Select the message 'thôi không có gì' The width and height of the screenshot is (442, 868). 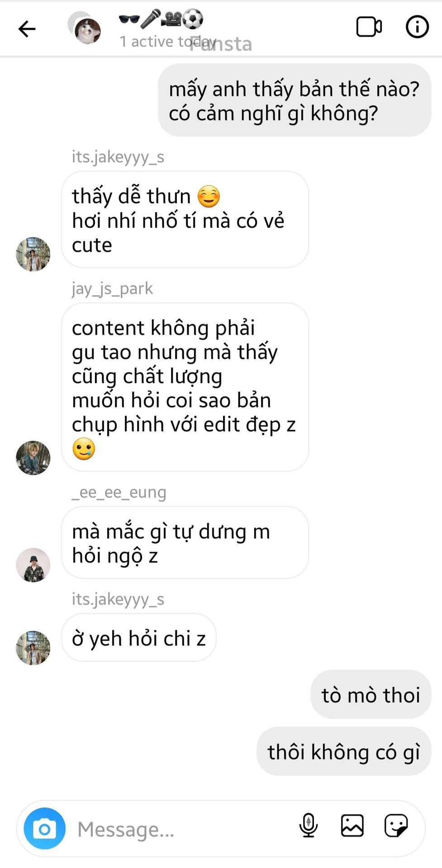344,751
